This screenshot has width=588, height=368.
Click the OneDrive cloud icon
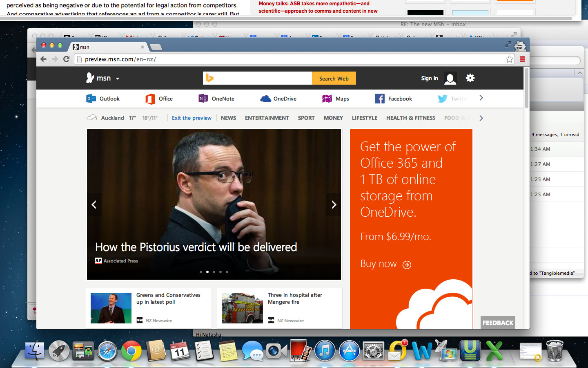pyautogui.click(x=265, y=99)
